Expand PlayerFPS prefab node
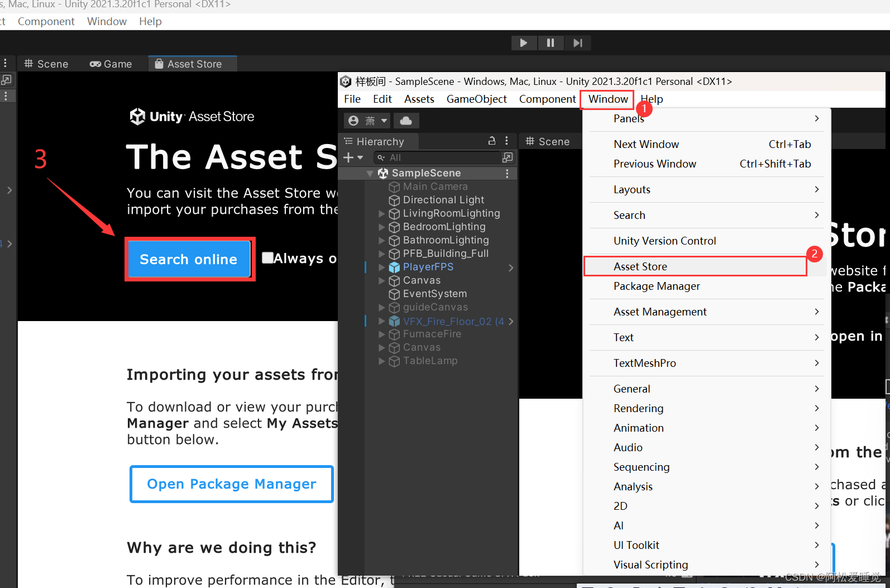Viewport: 890px width, 588px height. point(382,267)
